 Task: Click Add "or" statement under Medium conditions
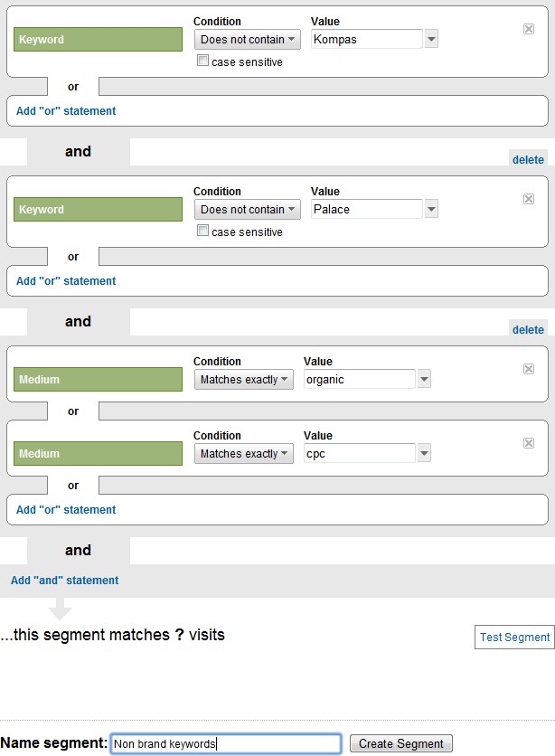click(x=66, y=510)
